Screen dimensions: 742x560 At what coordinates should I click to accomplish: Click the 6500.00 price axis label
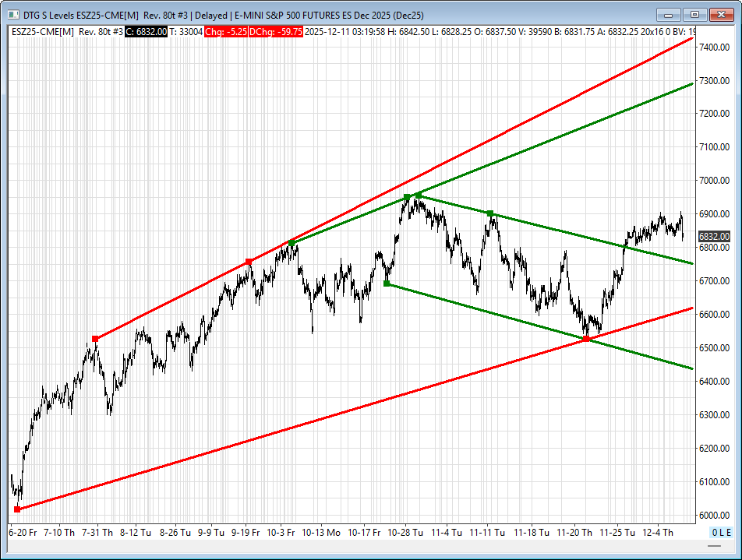point(714,348)
